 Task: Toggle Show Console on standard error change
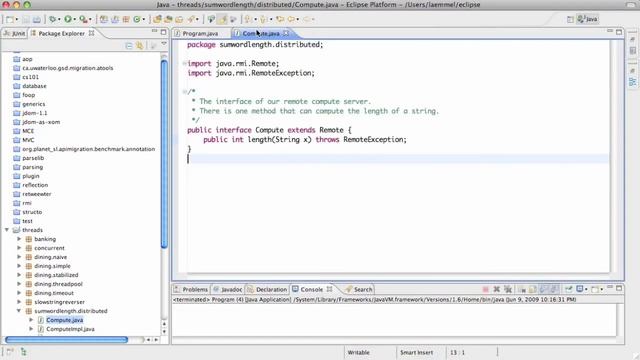[554, 289]
